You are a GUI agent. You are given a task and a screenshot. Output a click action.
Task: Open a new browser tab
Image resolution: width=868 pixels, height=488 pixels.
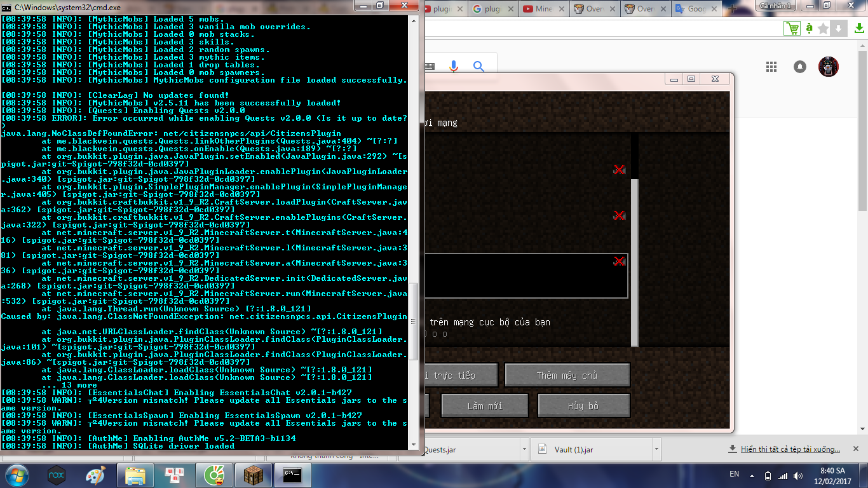coord(733,10)
